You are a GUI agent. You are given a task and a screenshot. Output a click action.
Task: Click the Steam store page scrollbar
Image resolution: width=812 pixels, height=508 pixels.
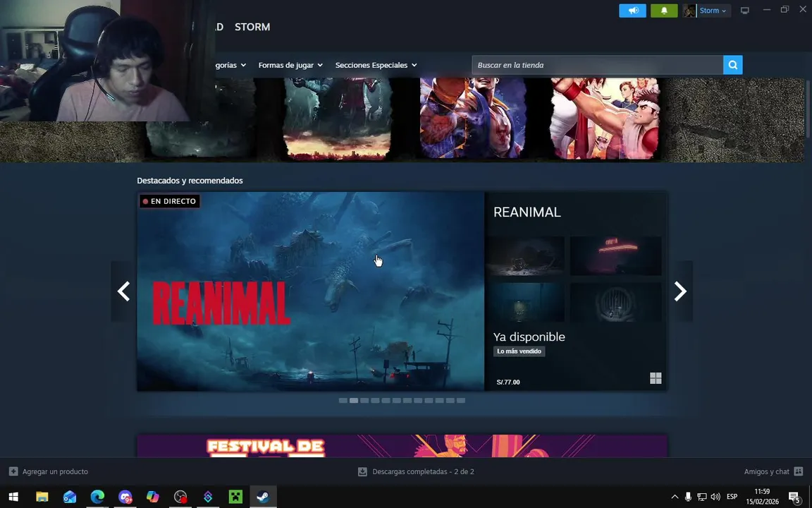[808, 109]
